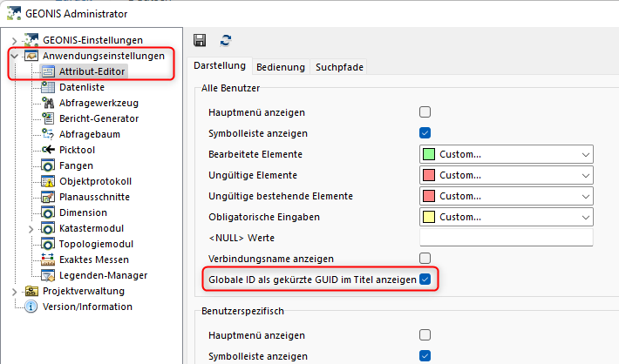The height and width of the screenshot is (364, 619).
Task: Select the Bericht-Generator icon
Action: coord(49,118)
